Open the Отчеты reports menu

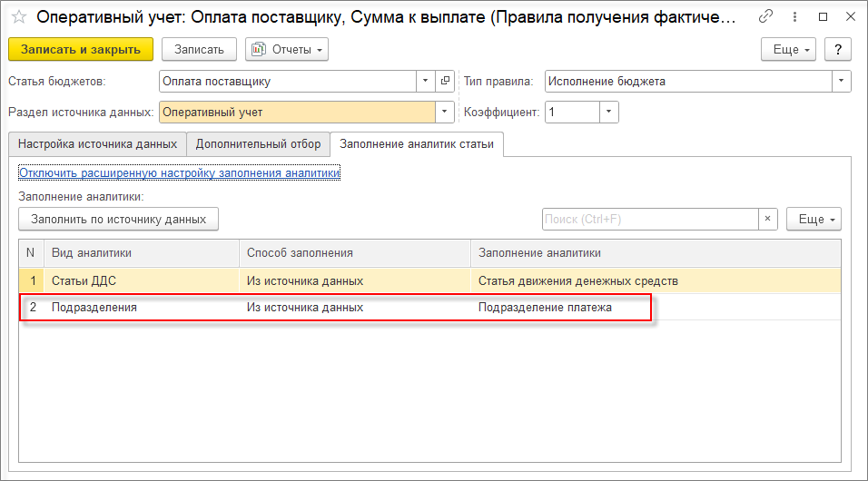[x=287, y=49]
